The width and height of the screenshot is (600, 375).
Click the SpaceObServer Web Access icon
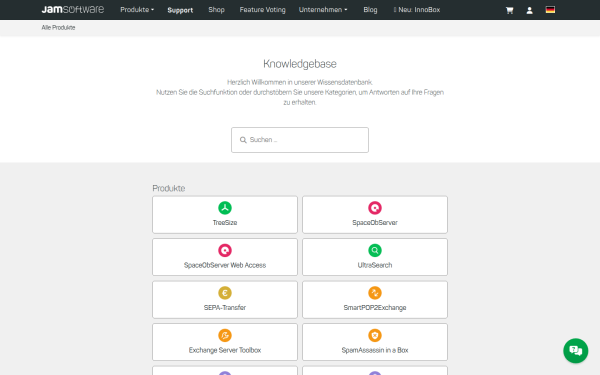[x=225, y=250]
